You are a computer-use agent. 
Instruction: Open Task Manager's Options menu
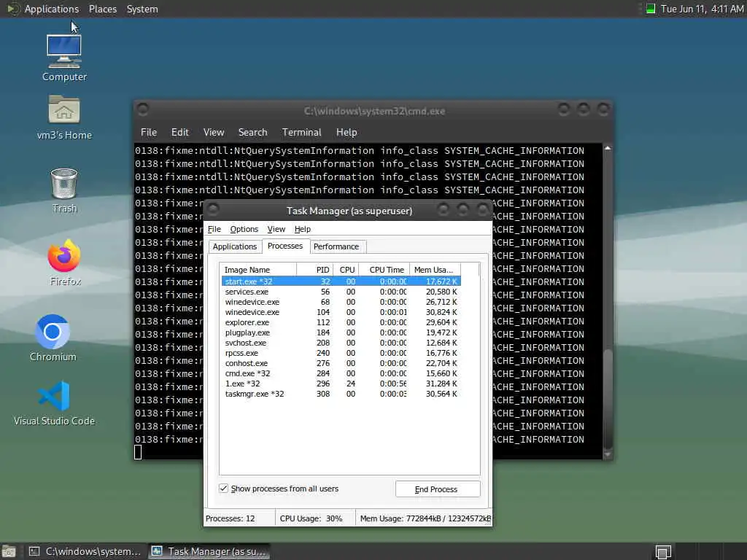[x=244, y=229]
